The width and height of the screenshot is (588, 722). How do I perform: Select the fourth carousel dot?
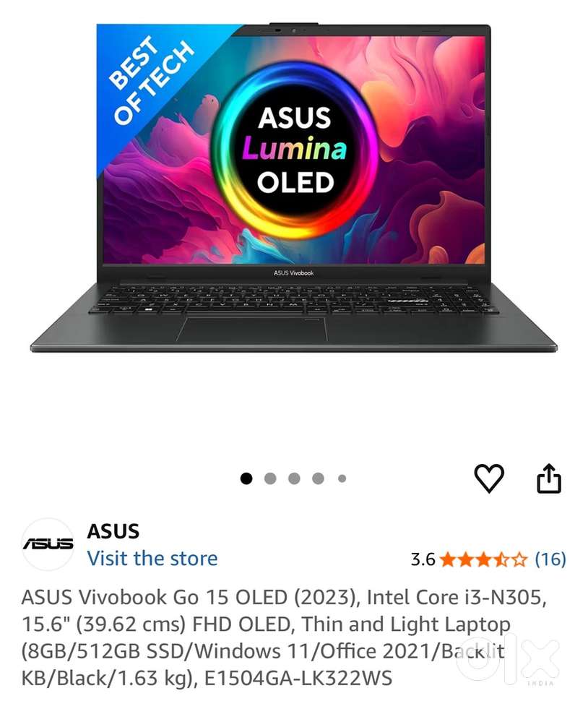[319, 479]
